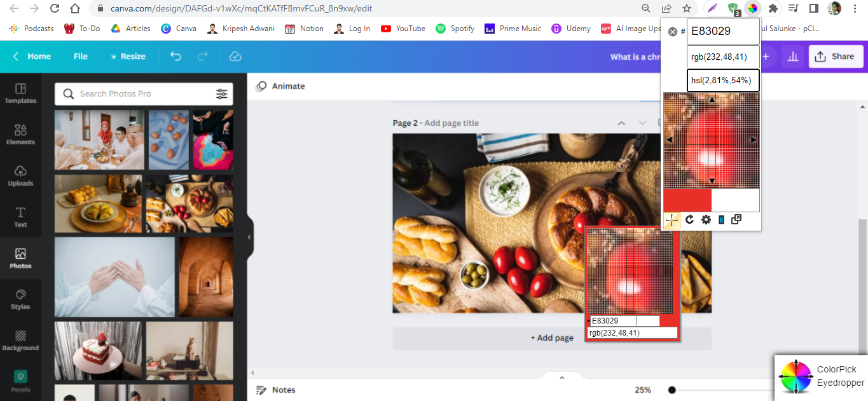Click the Share button
Viewport: 868px width, 401px height.
pos(836,57)
